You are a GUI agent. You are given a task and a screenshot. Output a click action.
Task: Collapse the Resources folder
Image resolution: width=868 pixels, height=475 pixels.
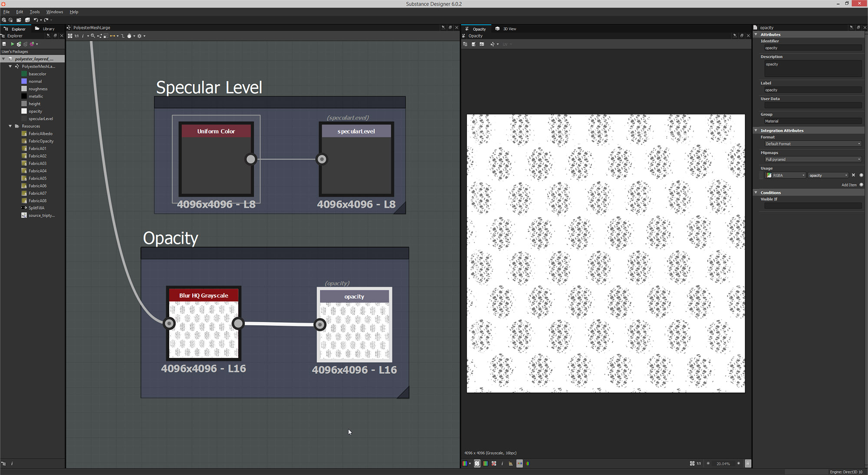[x=10, y=126]
